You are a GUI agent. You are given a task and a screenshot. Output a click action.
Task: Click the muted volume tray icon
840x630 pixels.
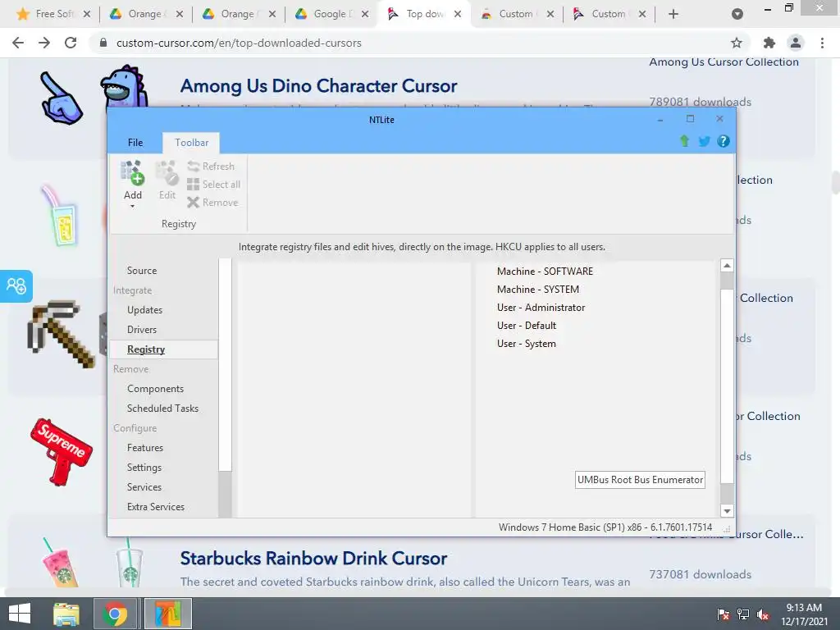(x=763, y=614)
